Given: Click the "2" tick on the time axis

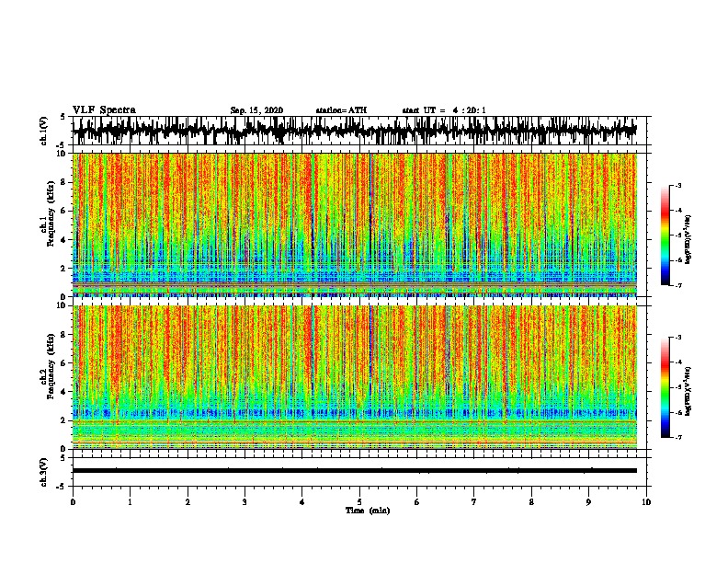Looking at the screenshot, I should (x=188, y=502).
